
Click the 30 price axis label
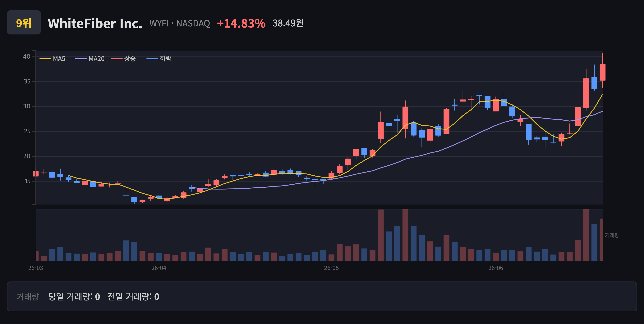(x=27, y=106)
